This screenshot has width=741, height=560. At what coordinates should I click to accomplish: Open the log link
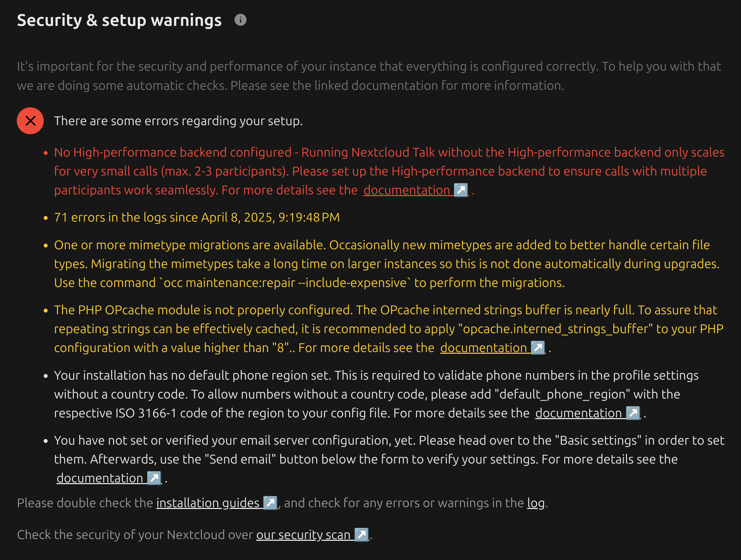click(x=536, y=503)
